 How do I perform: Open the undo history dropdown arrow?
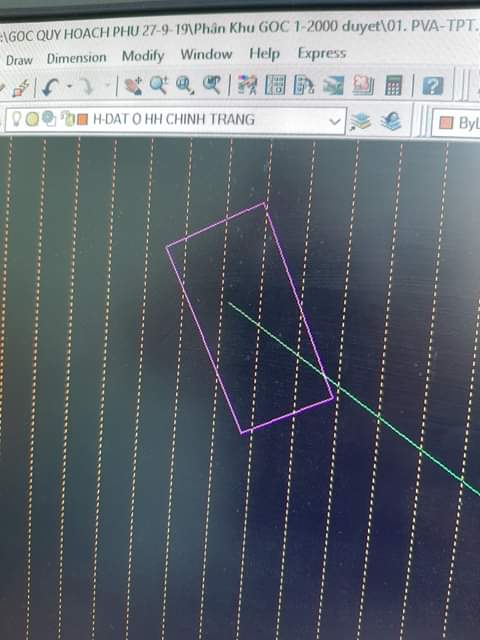(x=69, y=86)
